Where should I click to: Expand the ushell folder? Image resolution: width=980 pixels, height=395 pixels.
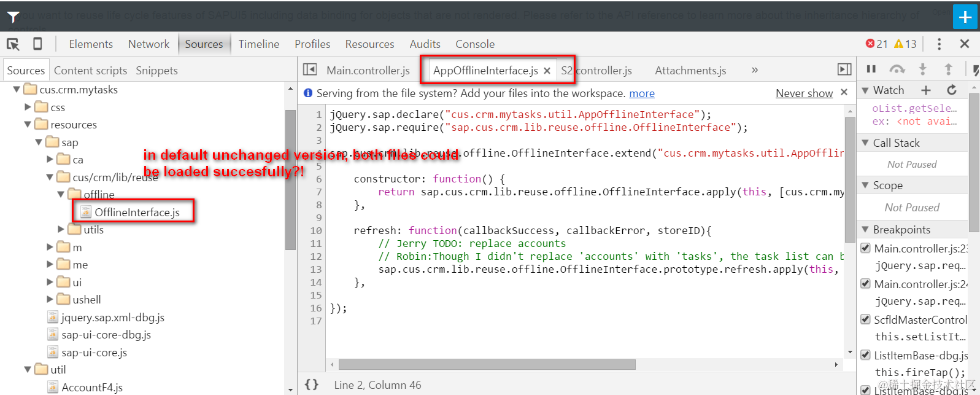coord(50,300)
